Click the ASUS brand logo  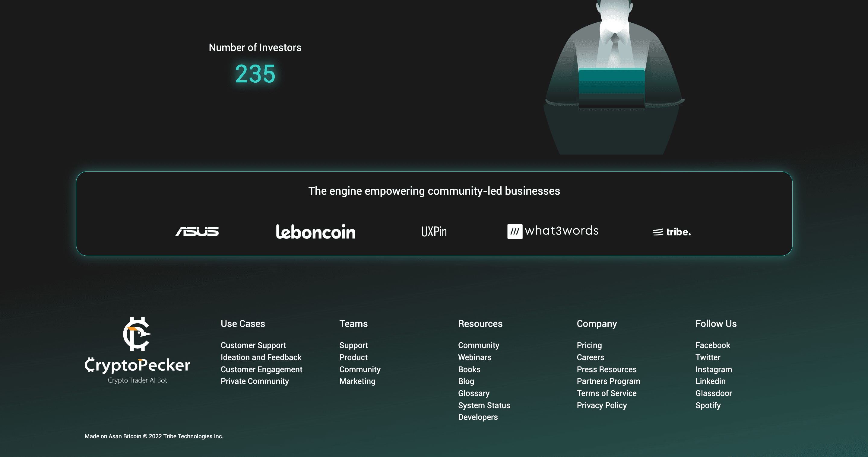(x=197, y=231)
